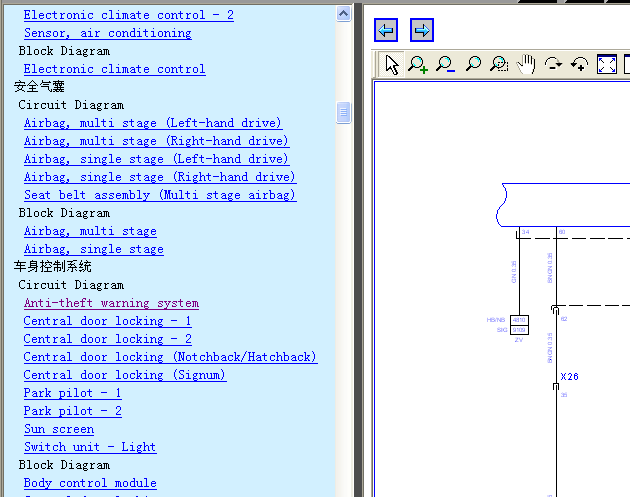Open Airbag, single stage (Left-hand drive)
Image resolution: width=630 pixels, height=497 pixels.
156,159
